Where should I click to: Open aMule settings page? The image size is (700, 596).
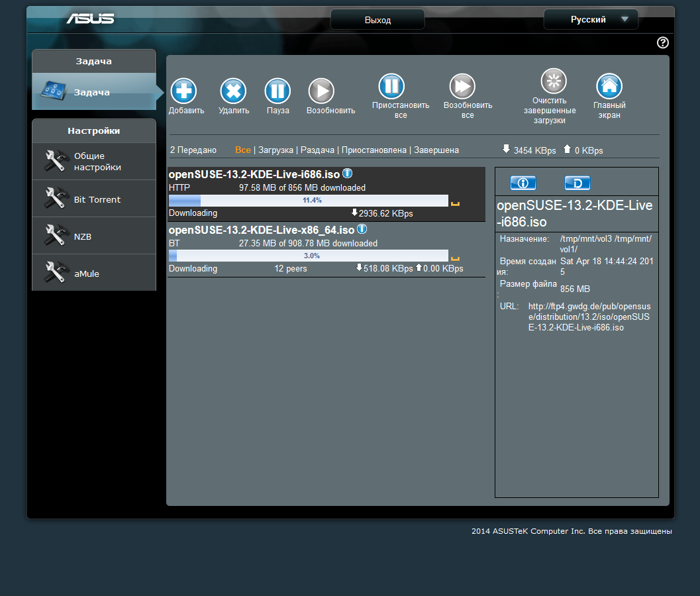tap(94, 273)
